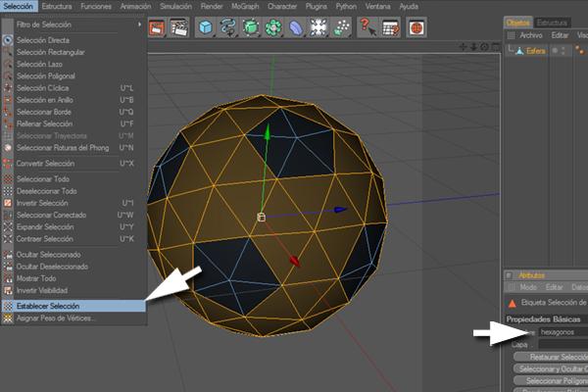Open the Python menu
The width and height of the screenshot is (588, 392).
pyautogui.click(x=346, y=6)
